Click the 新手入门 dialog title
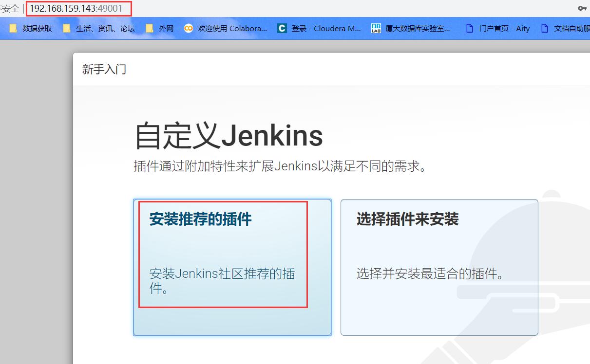The height and width of the screenshot is (364, 590). 104,69
